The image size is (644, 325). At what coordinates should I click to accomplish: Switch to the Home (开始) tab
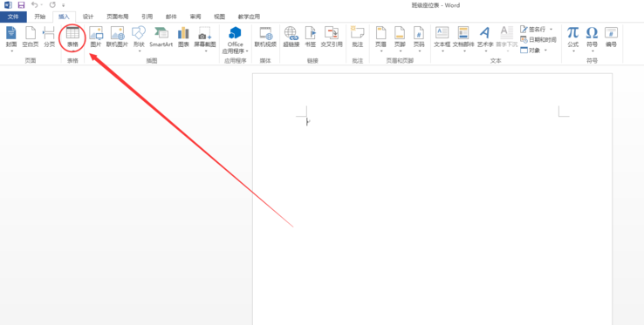[40, 17]
